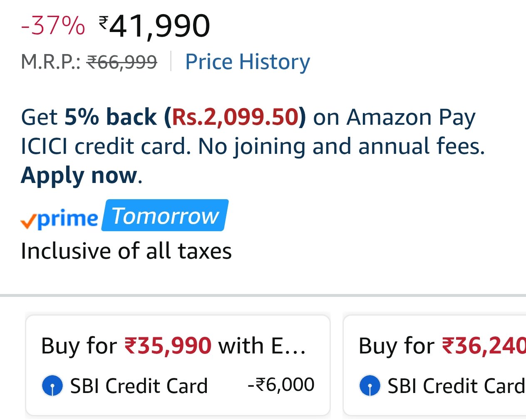The width and height of the screenshot is (526, 420).
Task: Click the struck-through ₹66,999 M.R.P.
Action: [x=122, y=62]
